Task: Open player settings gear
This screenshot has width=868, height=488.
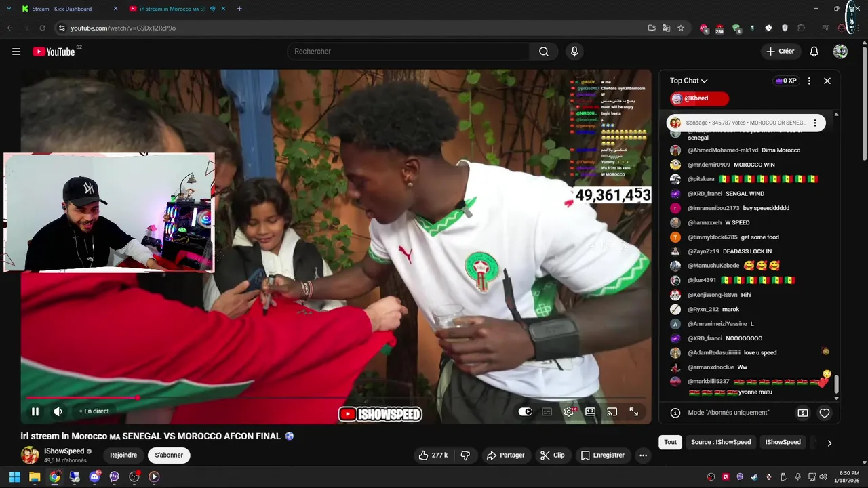Action: (569, 411)
